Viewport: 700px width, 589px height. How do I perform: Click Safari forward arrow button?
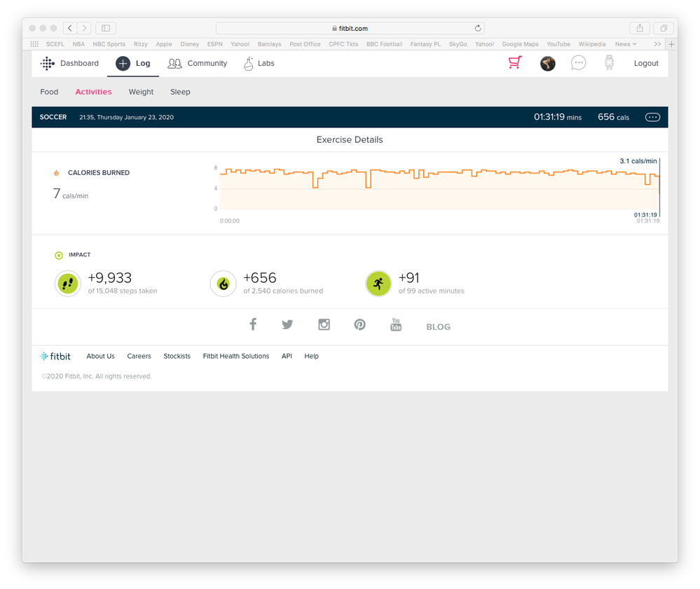[84, 28]
